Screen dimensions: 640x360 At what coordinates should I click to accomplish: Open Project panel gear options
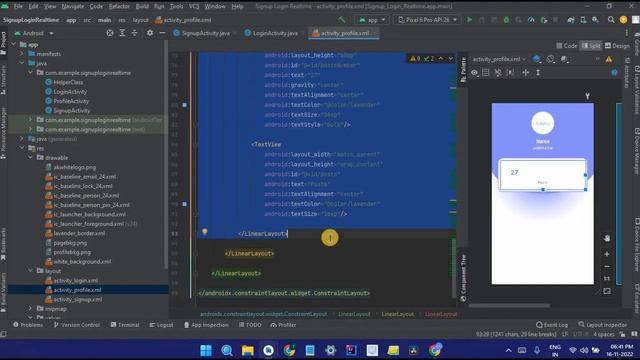[x=150, y=33]
